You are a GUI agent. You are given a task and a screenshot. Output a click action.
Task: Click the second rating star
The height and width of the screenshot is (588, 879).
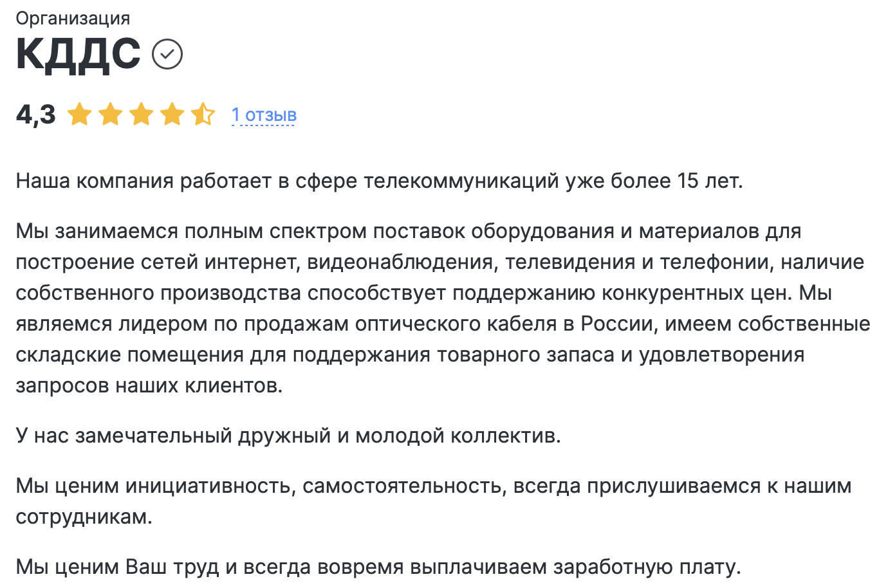pyautogui.click(x=111, y=115)
